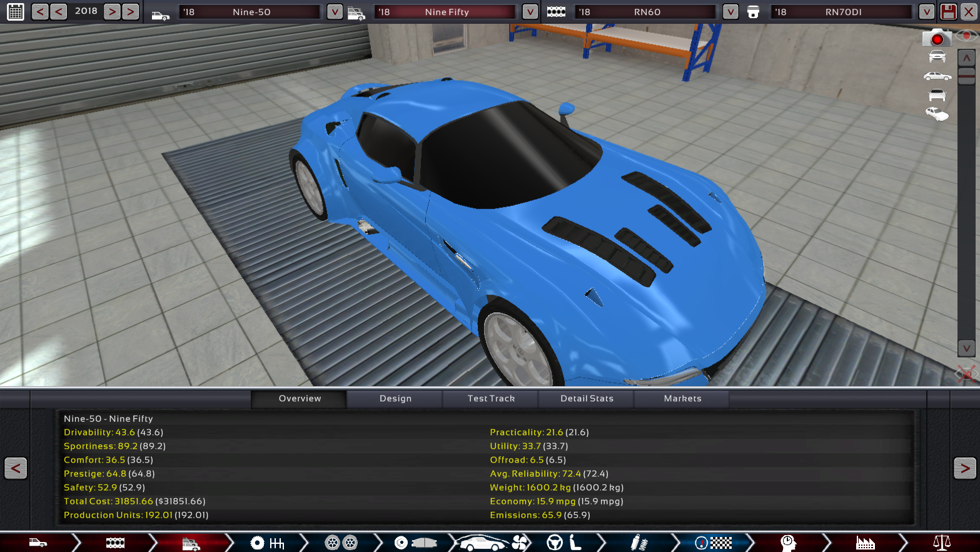Click the calendar icon in the top bar
Viewport: 980px width, 552px height.
coord(15,11)
